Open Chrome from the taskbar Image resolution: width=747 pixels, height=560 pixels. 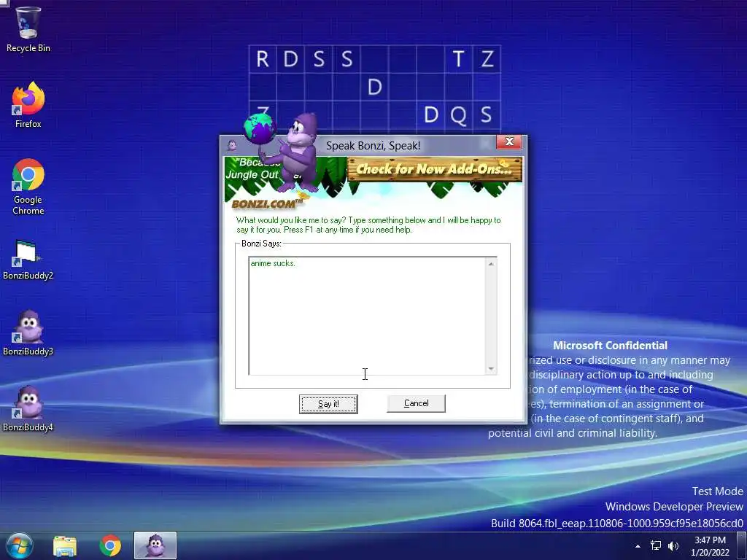tap(110, 545)
